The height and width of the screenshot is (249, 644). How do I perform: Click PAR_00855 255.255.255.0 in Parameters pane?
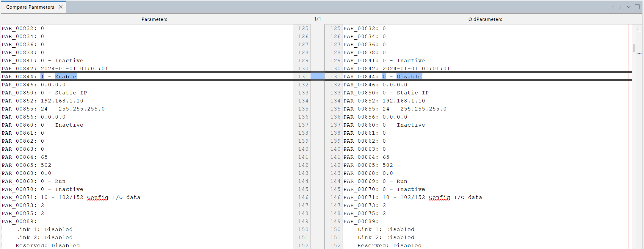pos(53,109)
